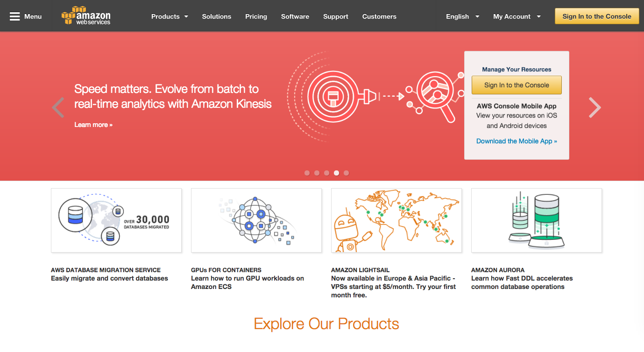Navigate to Support
The width and height of the screenshot is (644, 352).
click(336, 16)
